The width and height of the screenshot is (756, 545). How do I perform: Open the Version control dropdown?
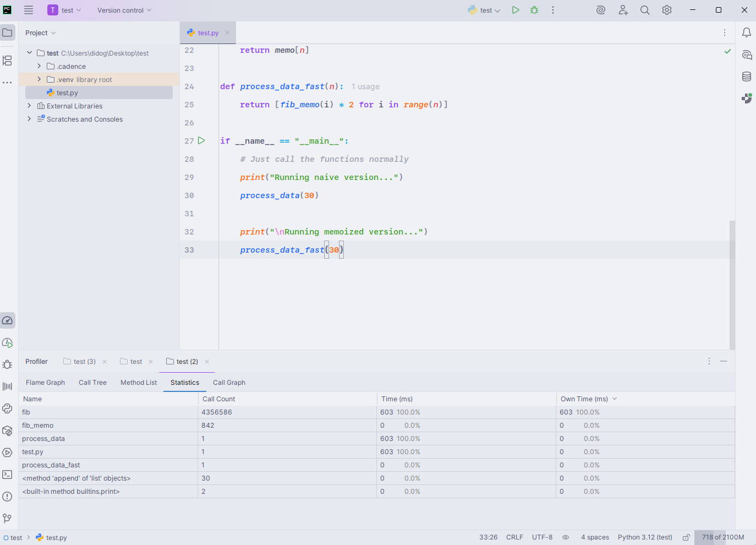pos(124,10)
